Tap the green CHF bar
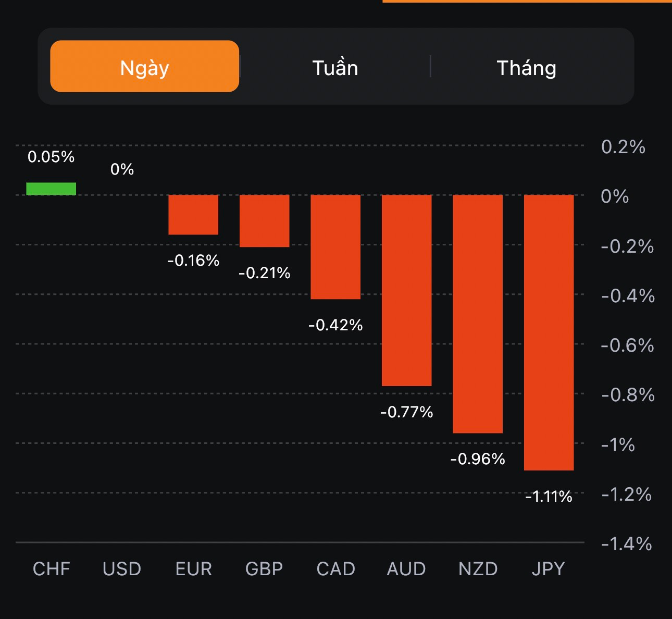This screenshot has height=619, width=672. 51,189
